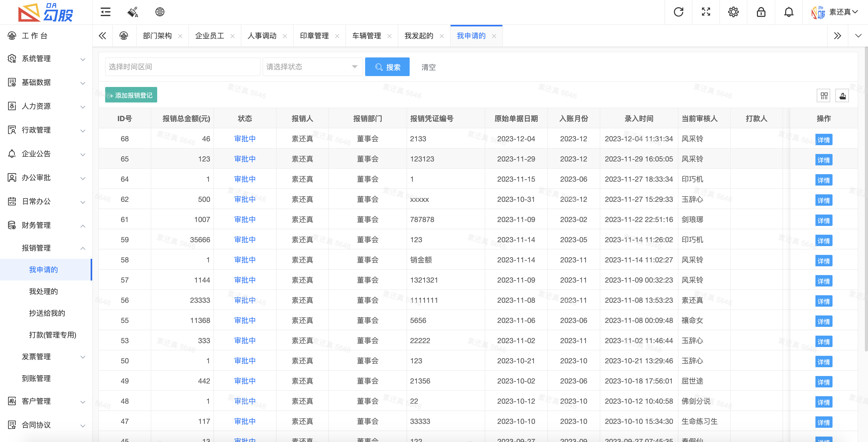Click the vertical page scrollbar
The image size is (868, 442).
(x=866, y=198)
